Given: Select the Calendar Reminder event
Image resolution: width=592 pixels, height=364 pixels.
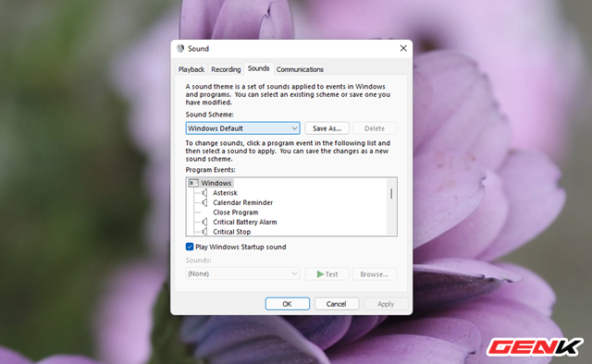Looking at the screenshot, I should tap(242, 202).
